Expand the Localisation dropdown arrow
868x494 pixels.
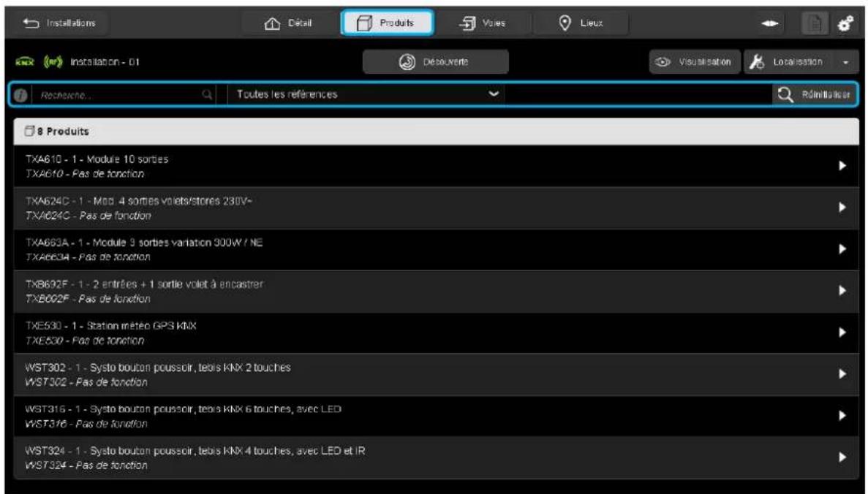[846, 63]
